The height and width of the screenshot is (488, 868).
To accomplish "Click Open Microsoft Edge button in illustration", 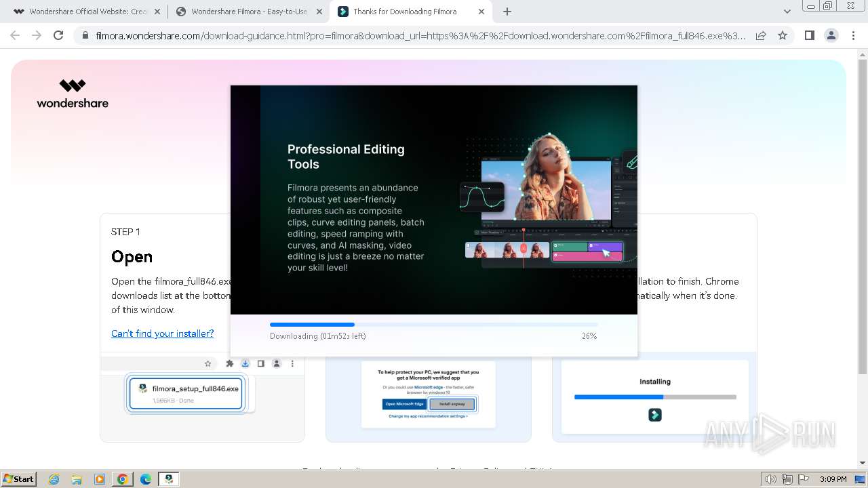I will click(x=404, y=404).
